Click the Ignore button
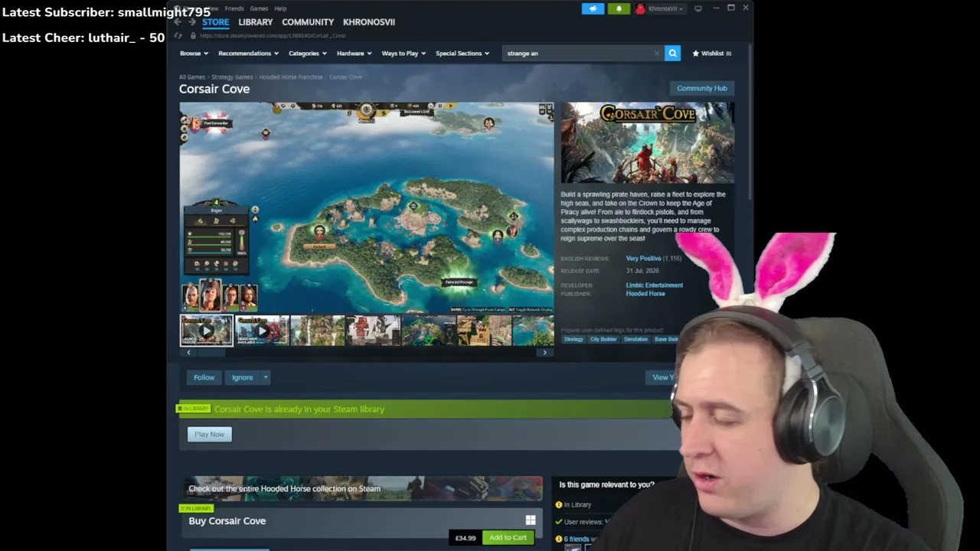 coord(242,377)
